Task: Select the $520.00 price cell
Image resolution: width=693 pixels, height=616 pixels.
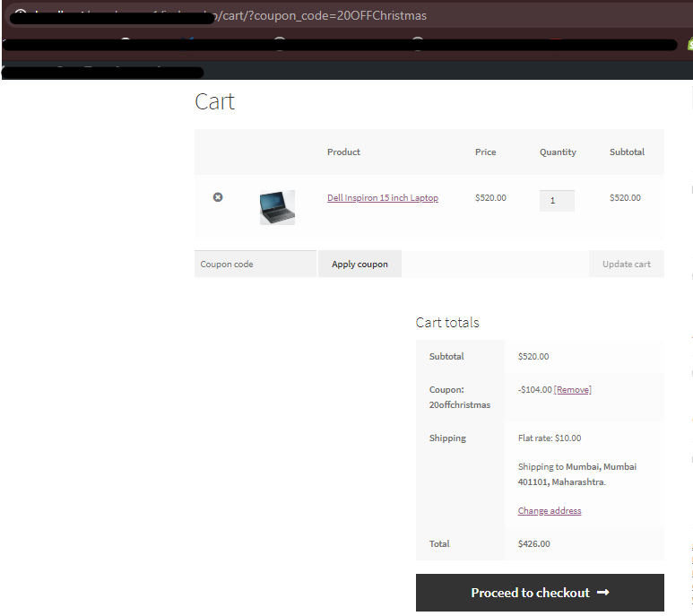Action: point(490,197)
